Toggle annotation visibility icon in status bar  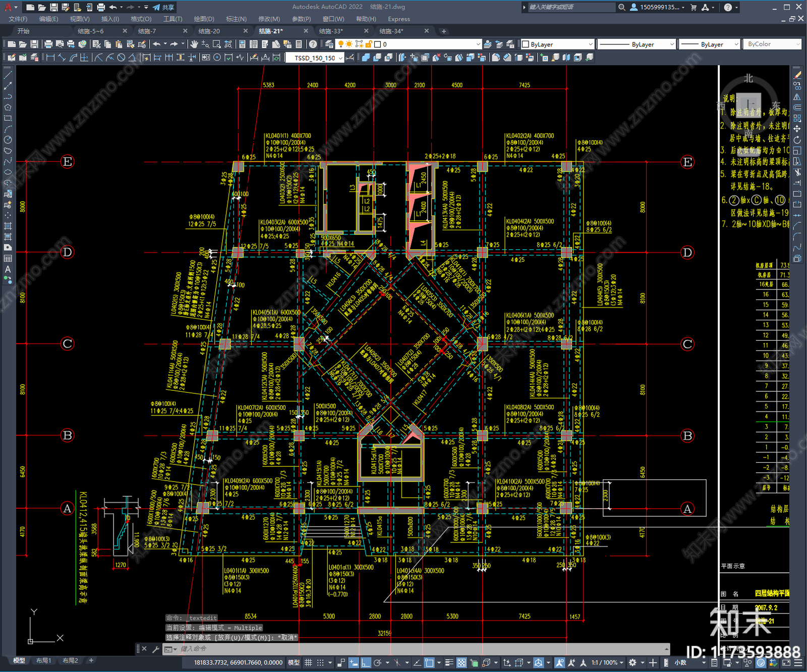point(559,662)
